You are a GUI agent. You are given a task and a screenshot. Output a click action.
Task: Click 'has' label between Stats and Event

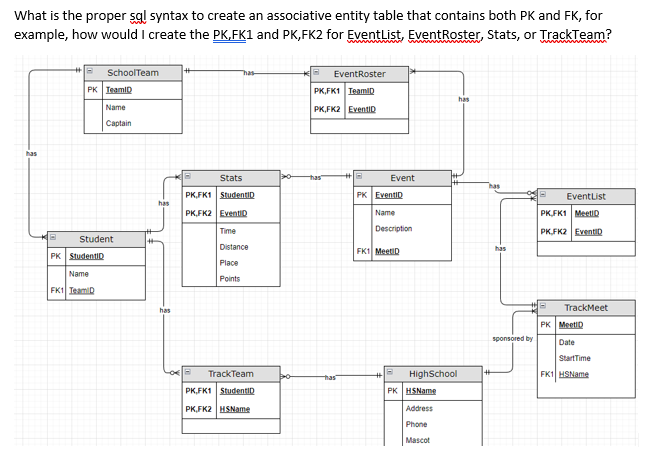tap(315, 177)
